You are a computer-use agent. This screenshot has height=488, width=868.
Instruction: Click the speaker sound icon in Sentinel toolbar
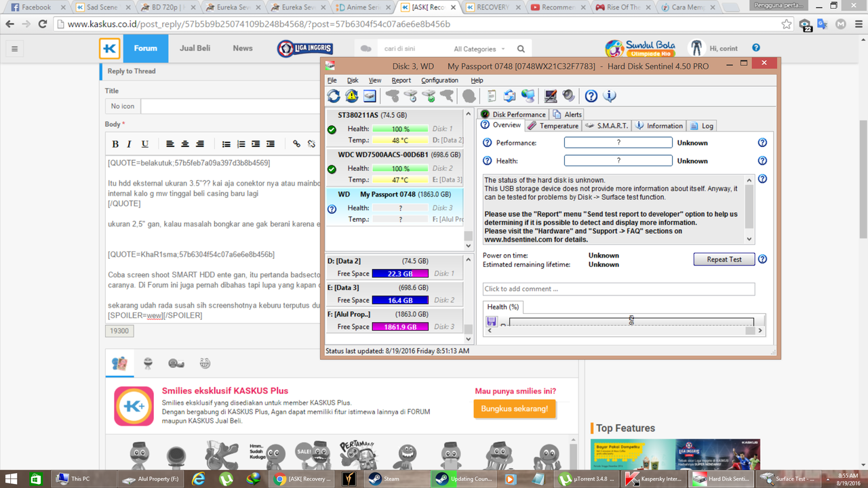(x=568, y=96)
